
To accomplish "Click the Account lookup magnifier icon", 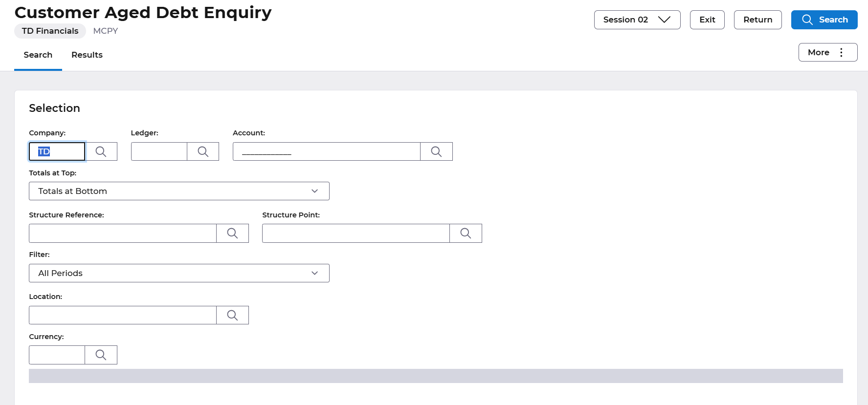I will (436, 151).
